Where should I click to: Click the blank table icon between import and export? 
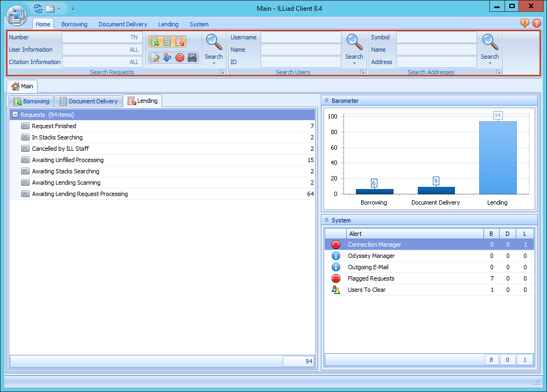click(167, 41)
